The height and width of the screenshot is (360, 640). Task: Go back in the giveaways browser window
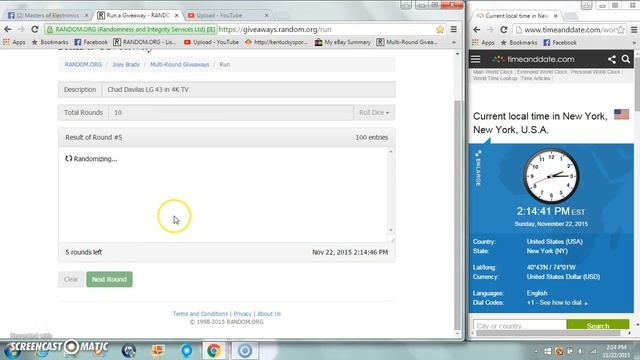[x=7, y=29]
